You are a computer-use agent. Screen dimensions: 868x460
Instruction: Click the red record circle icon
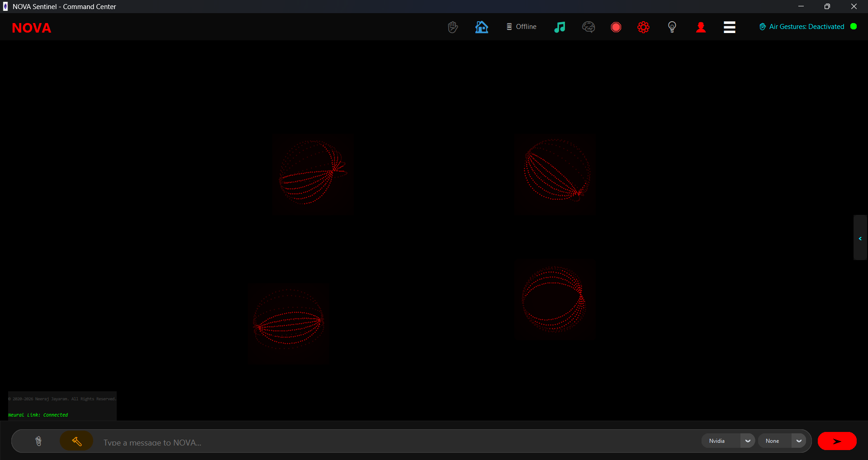tap(616, 27)
